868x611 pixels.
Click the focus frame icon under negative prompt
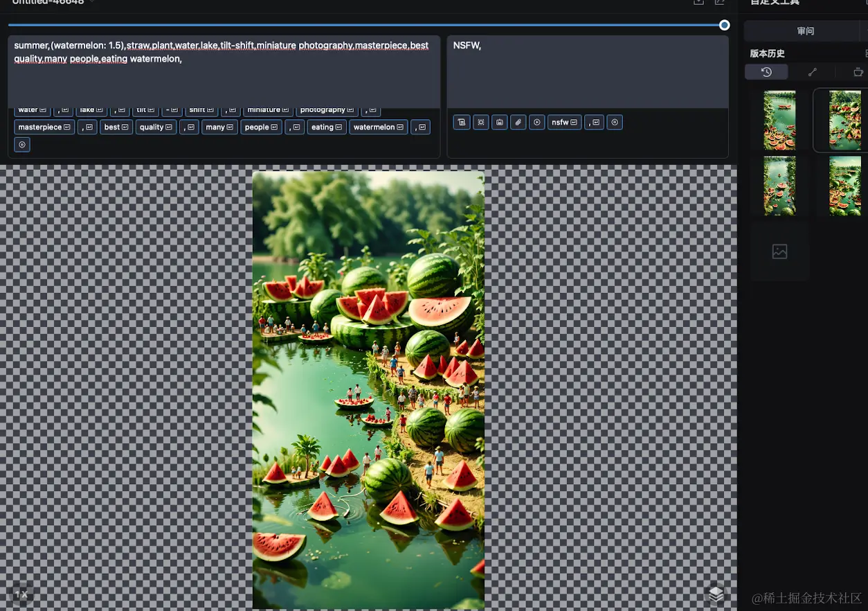481,123
